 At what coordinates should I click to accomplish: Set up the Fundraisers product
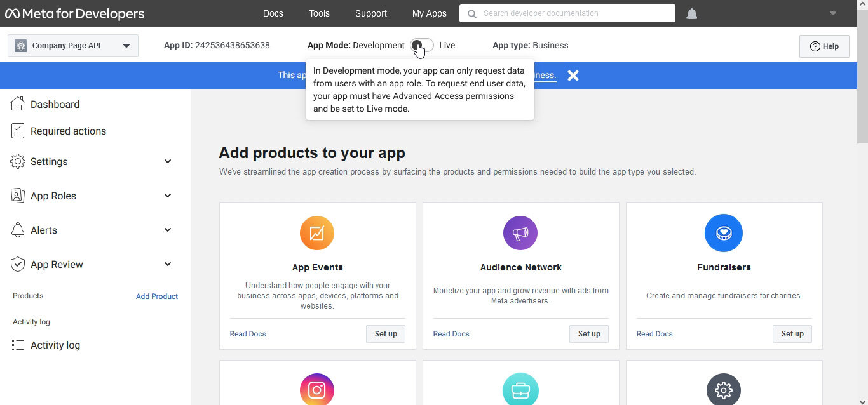click(x=792, y=334)
